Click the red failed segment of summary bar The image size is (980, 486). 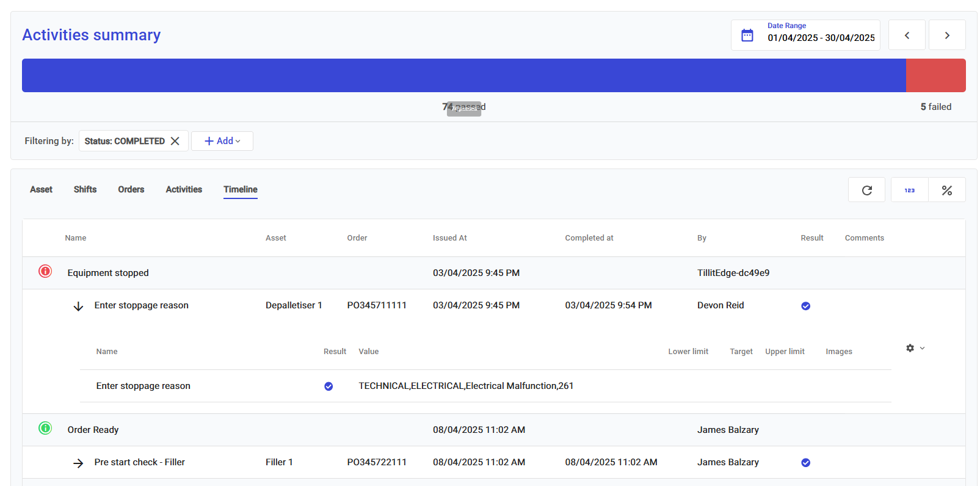[935, 76]
